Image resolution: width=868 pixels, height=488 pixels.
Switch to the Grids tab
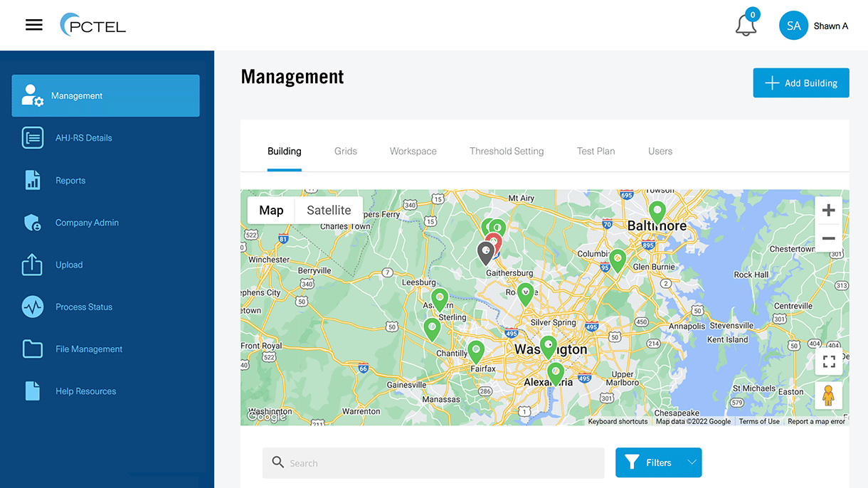point(346,152)
